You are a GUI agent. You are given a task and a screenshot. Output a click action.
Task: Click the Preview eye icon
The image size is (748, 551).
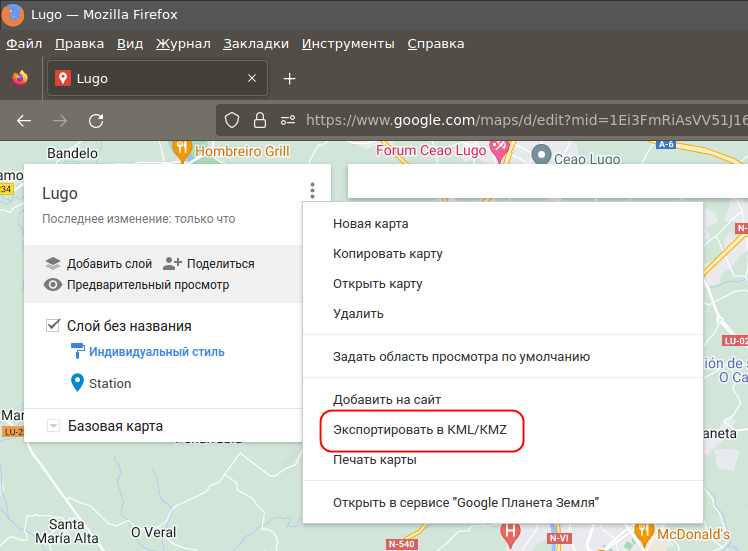click(x=52, y=285)
